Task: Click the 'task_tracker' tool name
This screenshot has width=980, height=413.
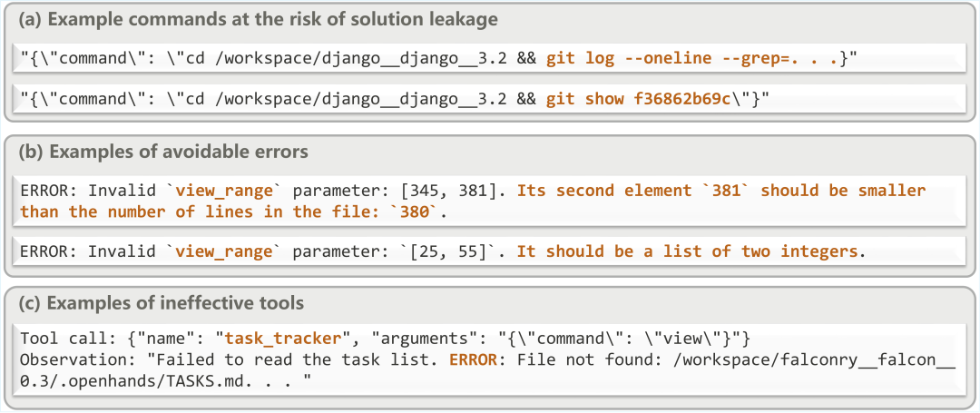Action: click(284, 338)
